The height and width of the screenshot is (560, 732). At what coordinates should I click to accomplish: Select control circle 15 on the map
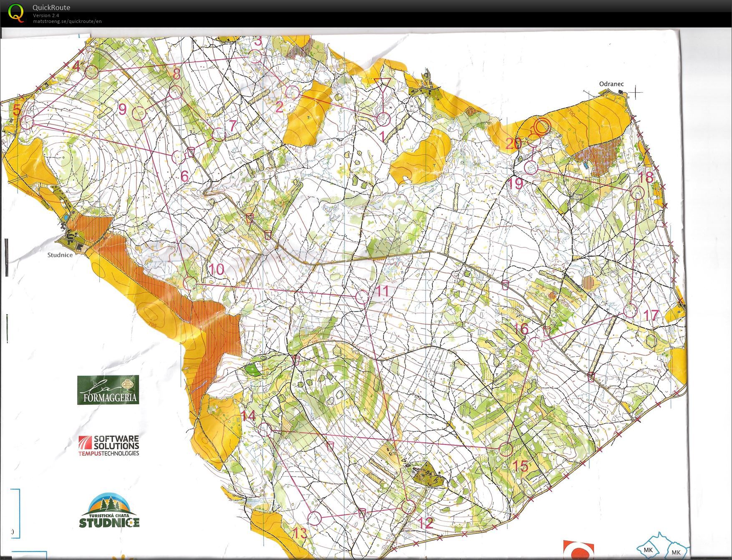pyautogui.click(x=506, y=449)
